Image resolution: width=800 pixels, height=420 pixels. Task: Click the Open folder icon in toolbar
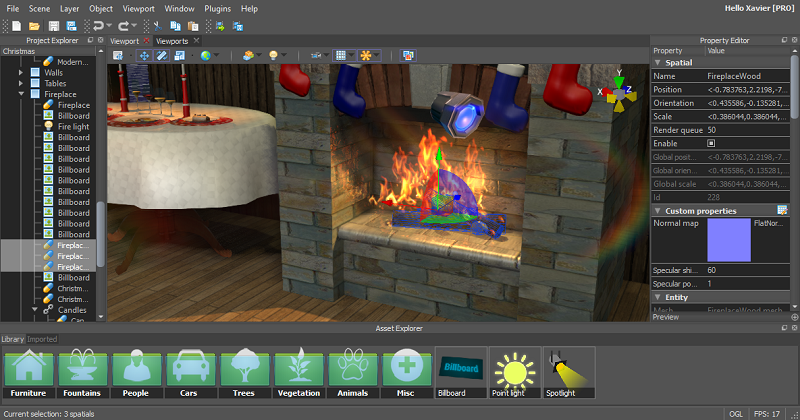tap(33, 25)
